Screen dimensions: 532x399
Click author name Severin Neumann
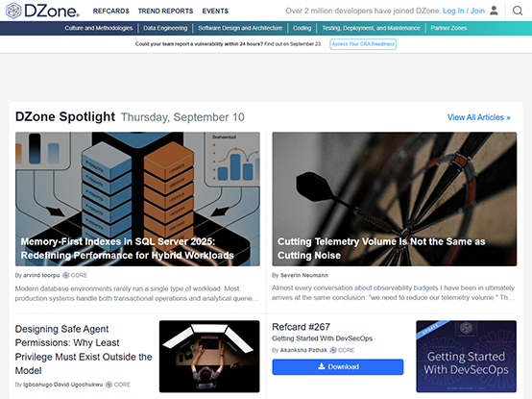(x=304, y=275)
